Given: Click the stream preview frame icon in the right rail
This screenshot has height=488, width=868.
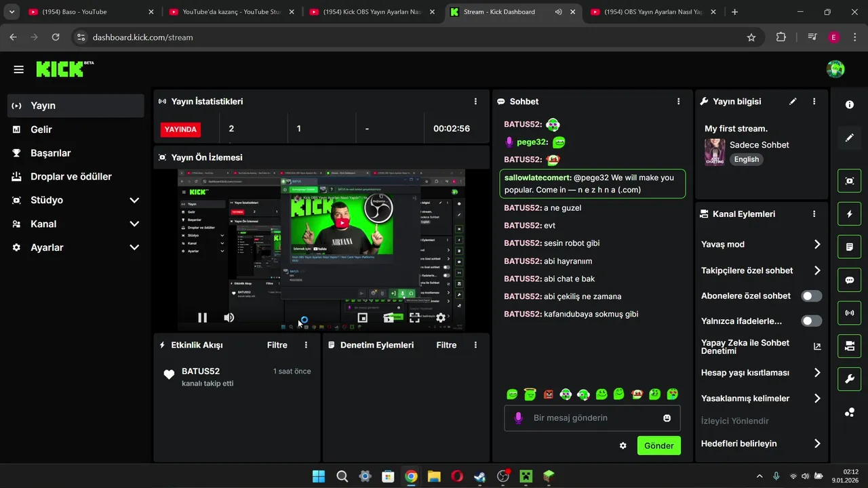Looking at the screenshot, I should point(850,181).
